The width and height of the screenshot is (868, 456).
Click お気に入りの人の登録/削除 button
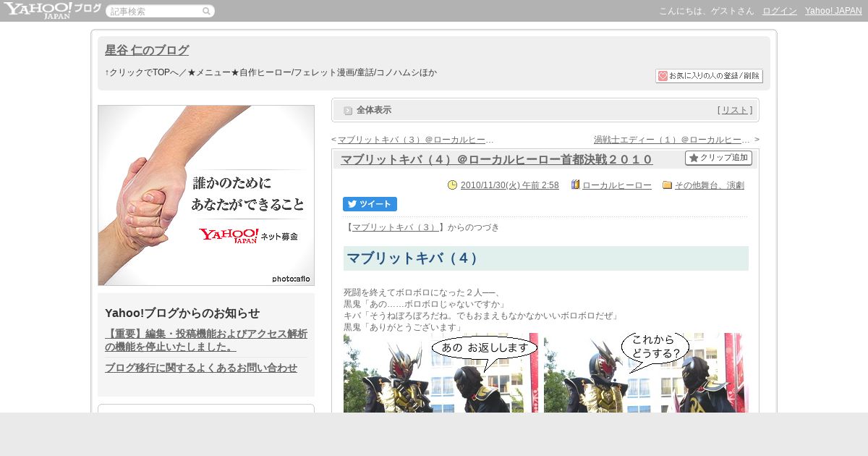coord(709,76)
